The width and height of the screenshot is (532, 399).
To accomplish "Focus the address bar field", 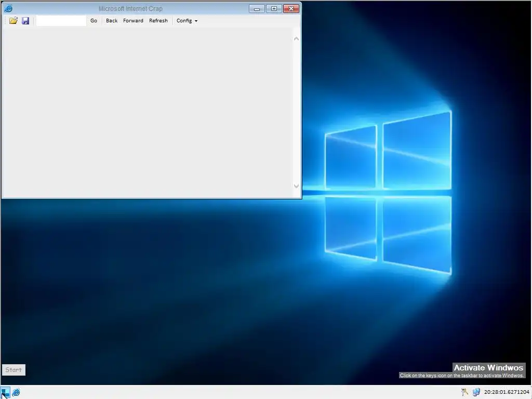I will point(61,21).
